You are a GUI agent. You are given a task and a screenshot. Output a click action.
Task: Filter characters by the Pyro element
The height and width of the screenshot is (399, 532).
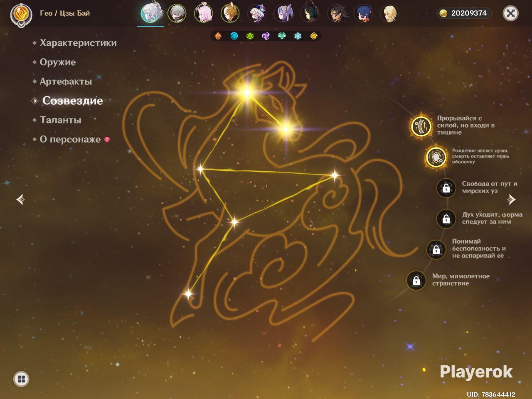pyautogui.click(x=218, y=36)
